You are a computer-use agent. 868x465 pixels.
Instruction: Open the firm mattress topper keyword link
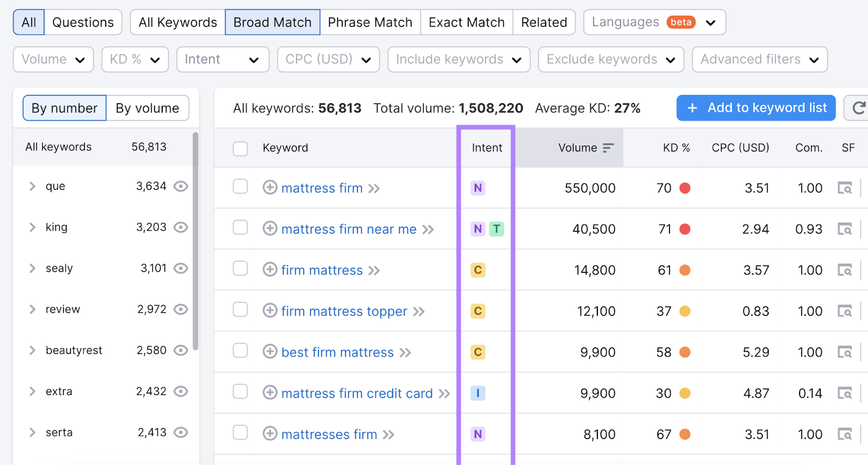(x=344, y=311)
